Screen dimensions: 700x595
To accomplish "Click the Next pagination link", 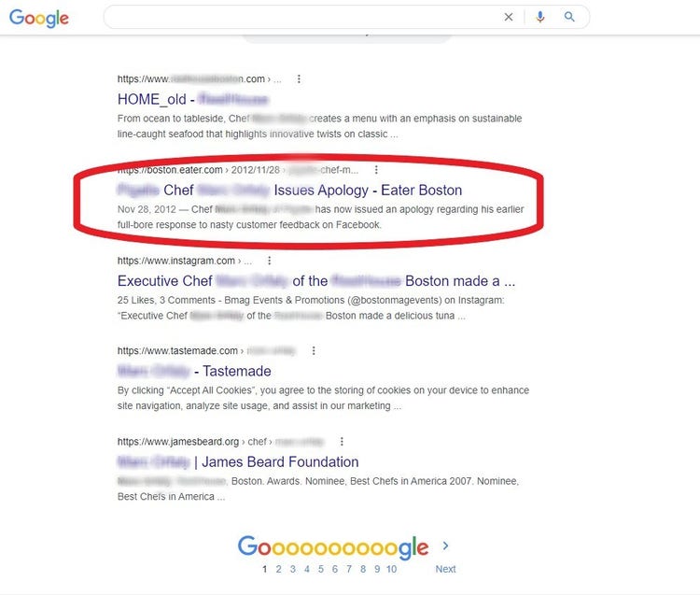I will pos(445,569).
